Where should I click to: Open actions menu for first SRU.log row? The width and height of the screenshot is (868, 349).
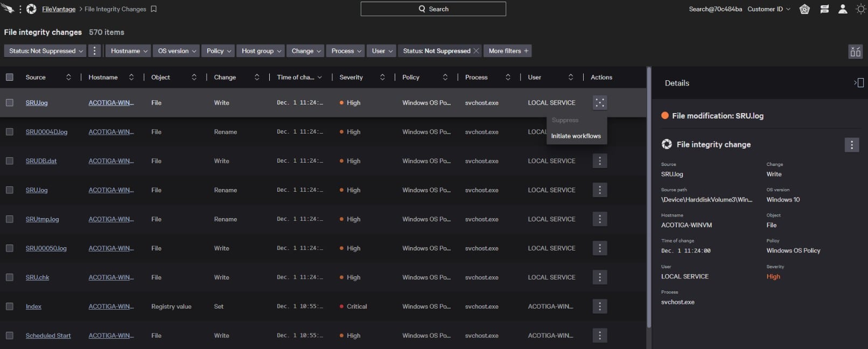[x=600, y=103]
